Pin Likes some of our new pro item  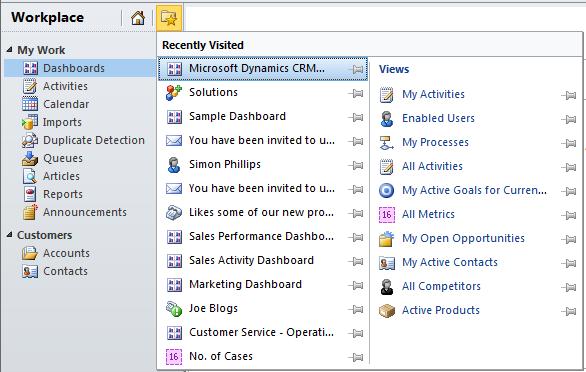(356, 213)
